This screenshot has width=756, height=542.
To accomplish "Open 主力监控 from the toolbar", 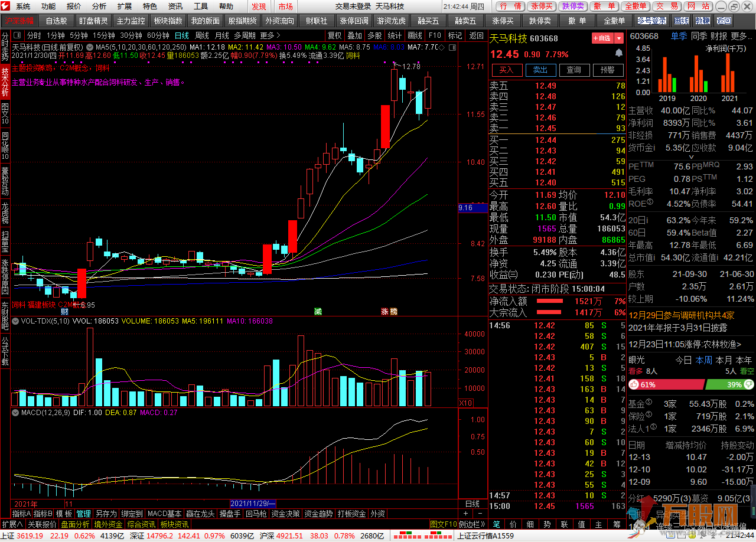I will [131, 21].
